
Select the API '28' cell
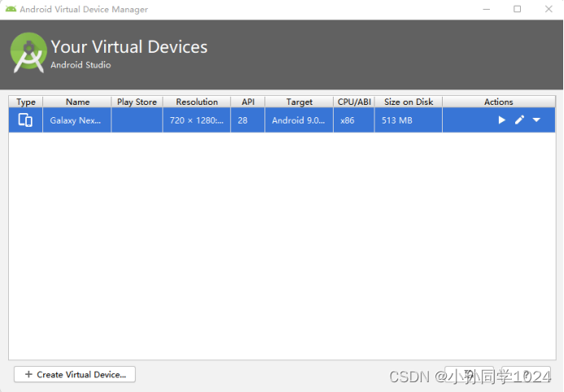click(248, 120)
